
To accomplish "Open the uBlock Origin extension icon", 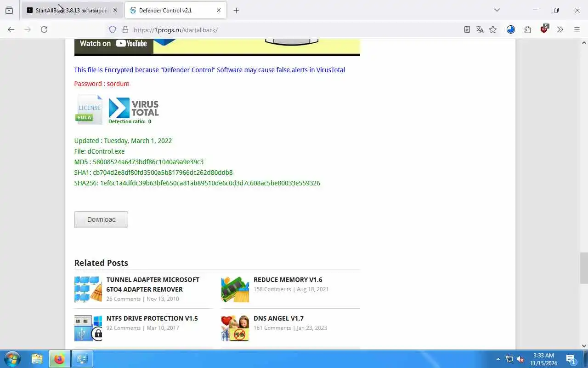I will [544, 29].
